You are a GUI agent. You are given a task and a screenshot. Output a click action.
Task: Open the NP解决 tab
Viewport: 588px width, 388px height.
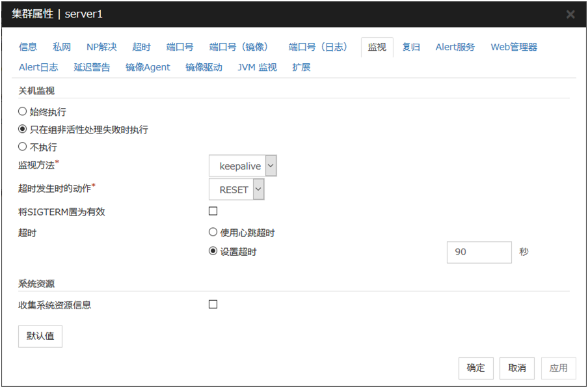point(101,47)
